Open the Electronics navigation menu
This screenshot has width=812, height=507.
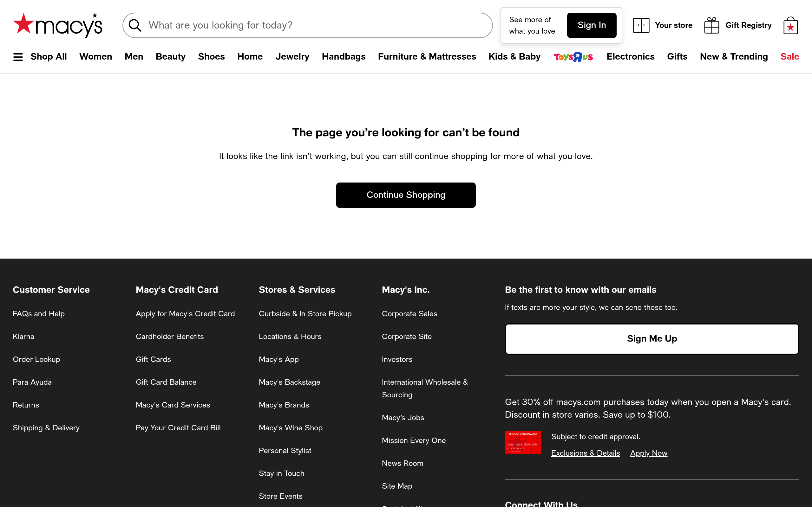pyautogui.click(x=630, y=57)
